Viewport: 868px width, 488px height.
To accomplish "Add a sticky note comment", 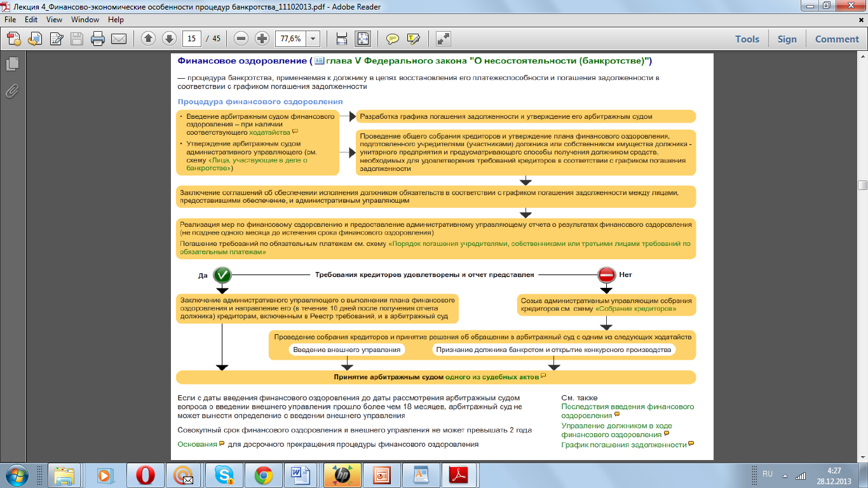I will 393,39.
